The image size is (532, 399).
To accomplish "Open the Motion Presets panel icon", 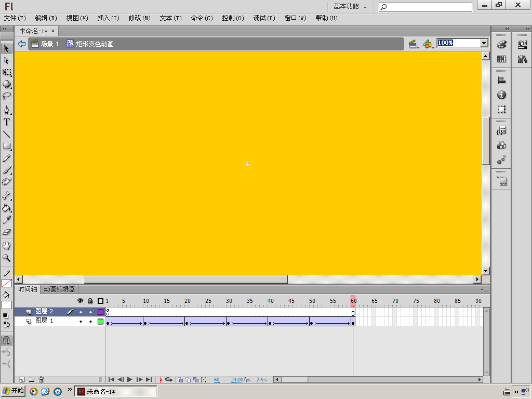I will click(501, 160).
